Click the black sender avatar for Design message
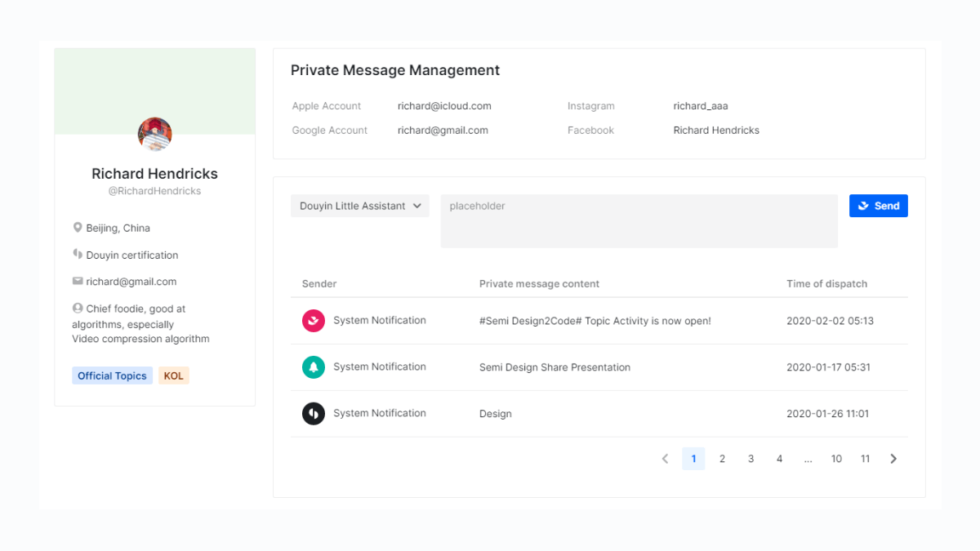Viewport: 980px width, 551px height. 314,414
